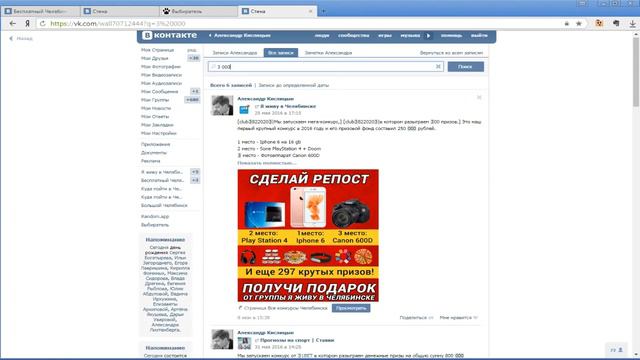Return via Вернуться ко всем записям link
The height and width of the screenshot is (360, 640).
(x=451, y=53)
